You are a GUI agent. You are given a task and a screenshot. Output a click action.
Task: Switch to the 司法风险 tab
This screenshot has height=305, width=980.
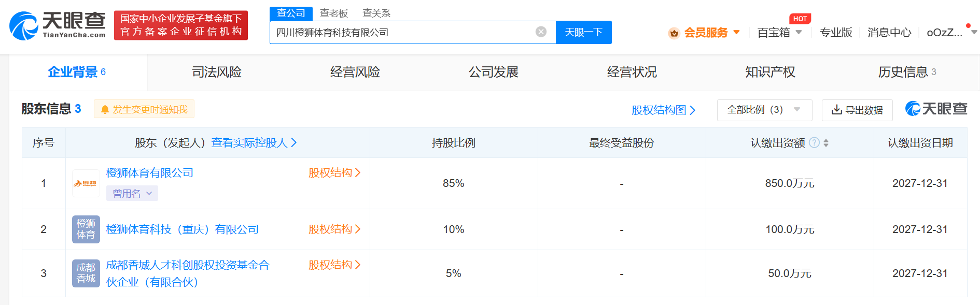tap(217, 72)
